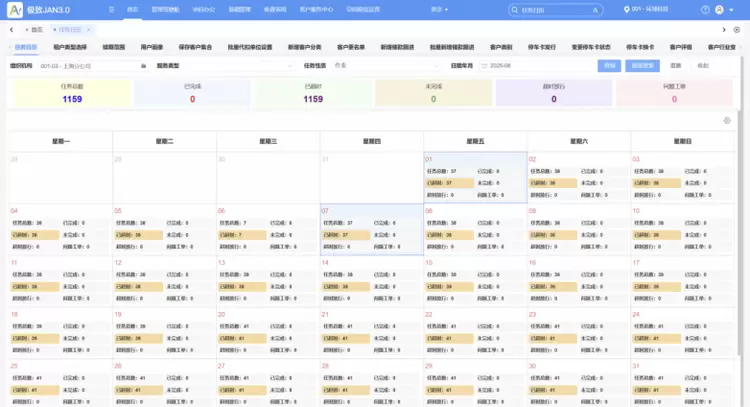Close the 任务日历 page tab
This screenshot has width=750, height=407.
(87, 30)
